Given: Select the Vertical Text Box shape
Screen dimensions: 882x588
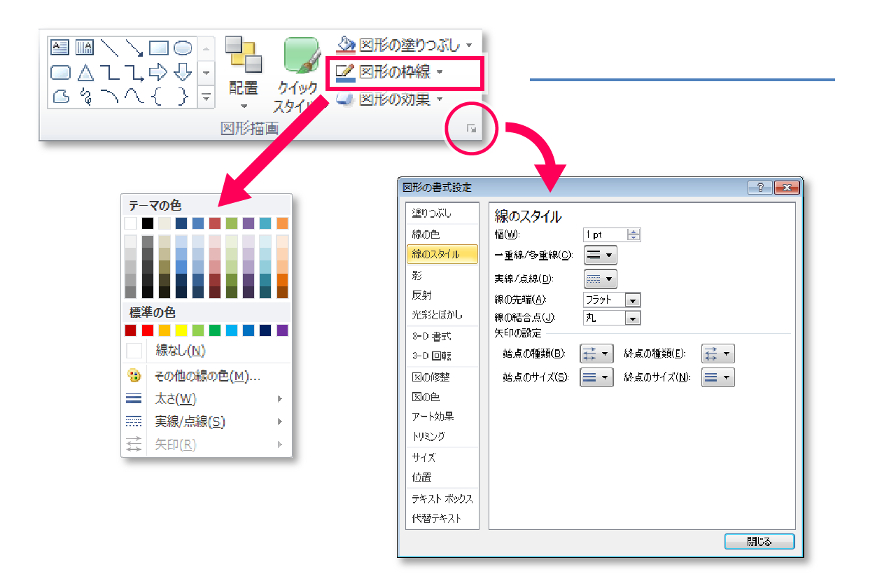Looking at the screenshot, I should [84, 48].
